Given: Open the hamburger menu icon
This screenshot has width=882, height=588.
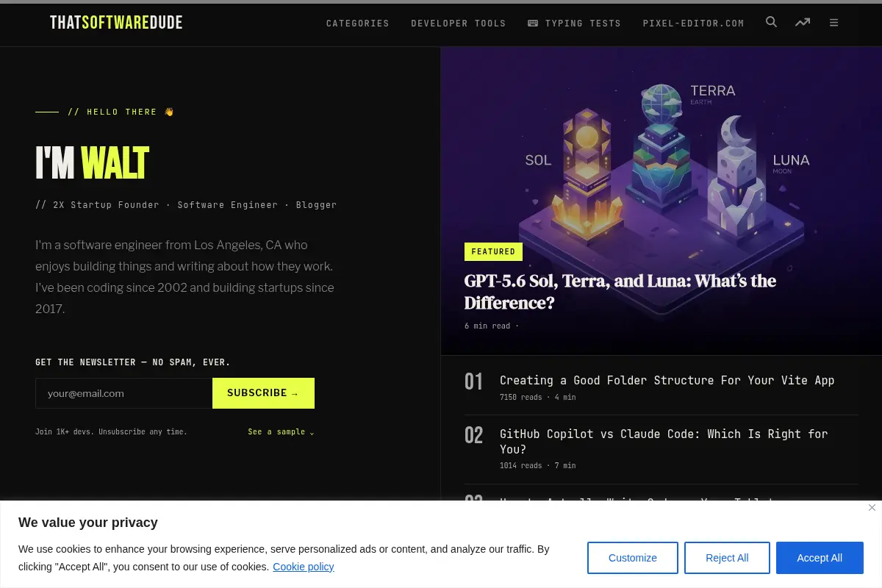Looking at the screenshot, I should pyautogui.click(x=833, y=23).
